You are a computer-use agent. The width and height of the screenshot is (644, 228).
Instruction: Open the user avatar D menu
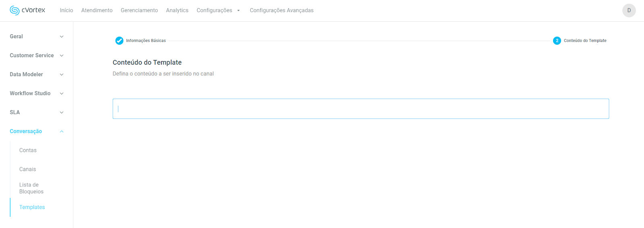coord(629,10)
